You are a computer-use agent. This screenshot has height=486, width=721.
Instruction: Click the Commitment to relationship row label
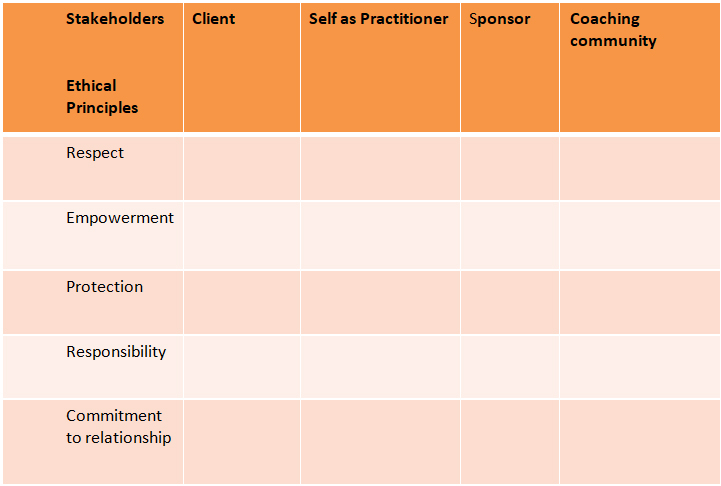click(x=118, y=427)
